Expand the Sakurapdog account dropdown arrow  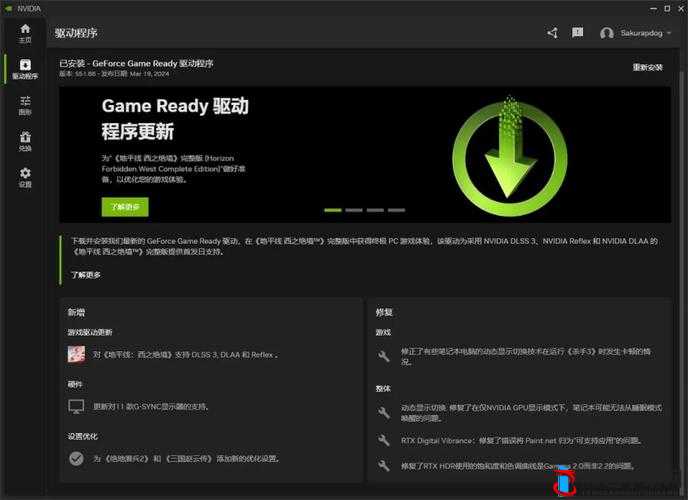pyautogui.click(x=669, y=33)
